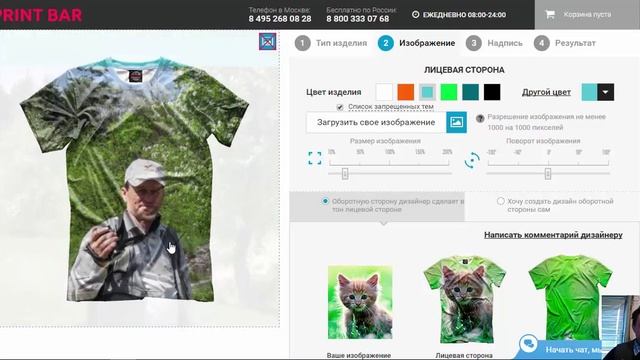This screenshot has width=640, height=360.
Task: Click the fit-to-size brackets icon
Action: pyautogui.click(x=315, y=158)
